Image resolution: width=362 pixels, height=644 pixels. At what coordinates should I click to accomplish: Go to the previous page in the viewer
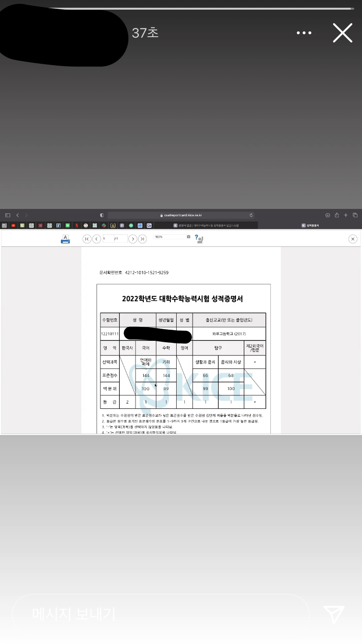pyautogui.click(x=97, y=238)
